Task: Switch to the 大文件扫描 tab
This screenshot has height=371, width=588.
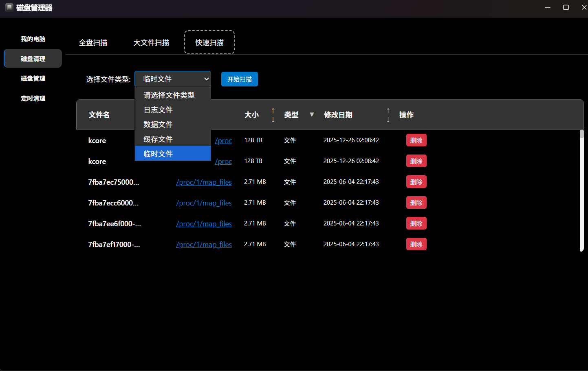Action: pos(151,42)
